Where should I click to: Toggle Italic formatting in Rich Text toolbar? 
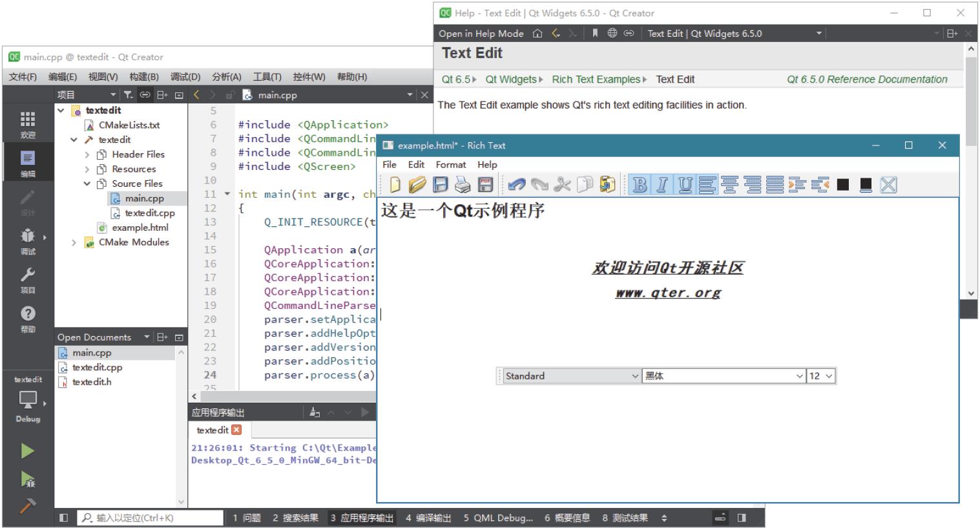click(x=662, y=185)
